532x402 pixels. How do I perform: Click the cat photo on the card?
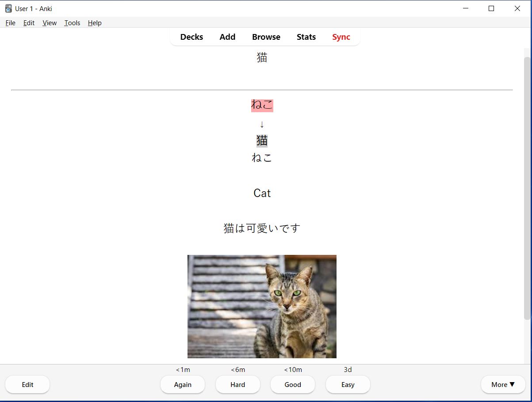[262, 307]
